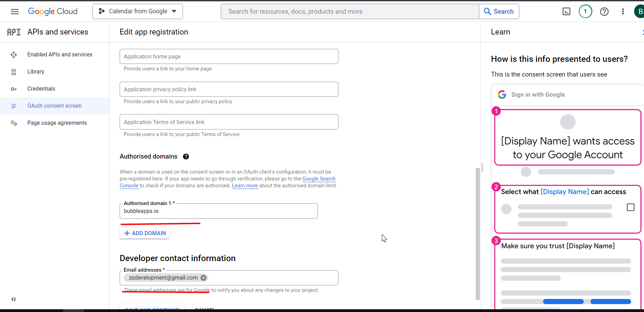
Task: Click the ADD DOMAIN button
Action: 145,233
